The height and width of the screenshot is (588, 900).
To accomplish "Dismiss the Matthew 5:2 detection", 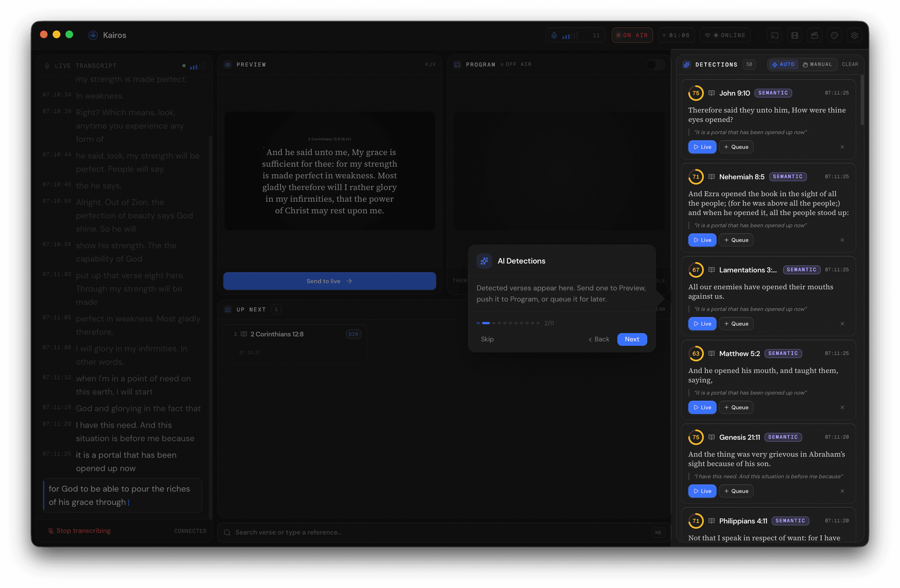I will coord(842,407).
